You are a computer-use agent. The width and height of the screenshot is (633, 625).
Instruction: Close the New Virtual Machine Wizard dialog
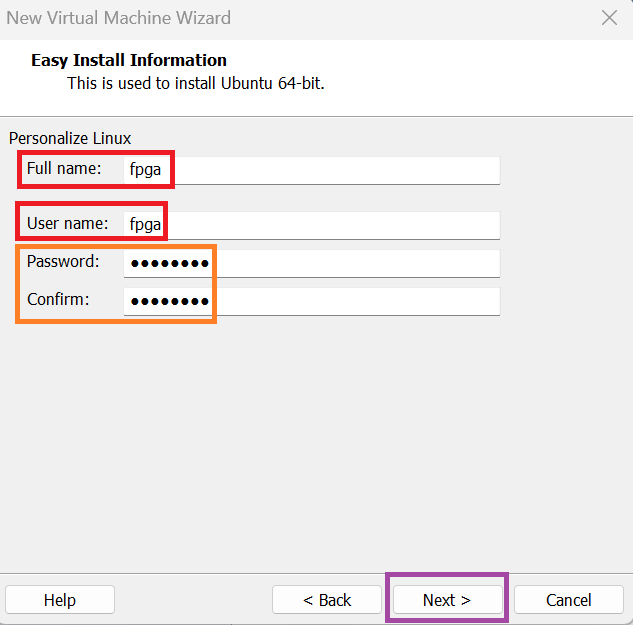coord(609,18)
